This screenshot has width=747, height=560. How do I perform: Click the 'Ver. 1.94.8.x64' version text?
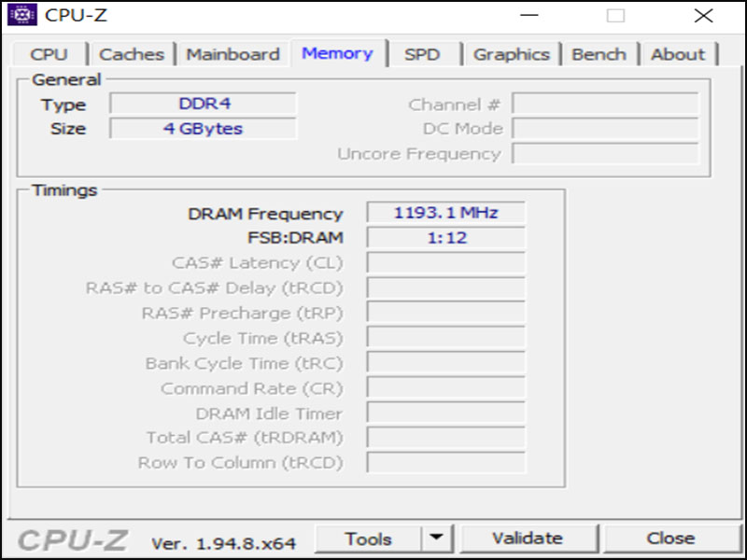223,543
